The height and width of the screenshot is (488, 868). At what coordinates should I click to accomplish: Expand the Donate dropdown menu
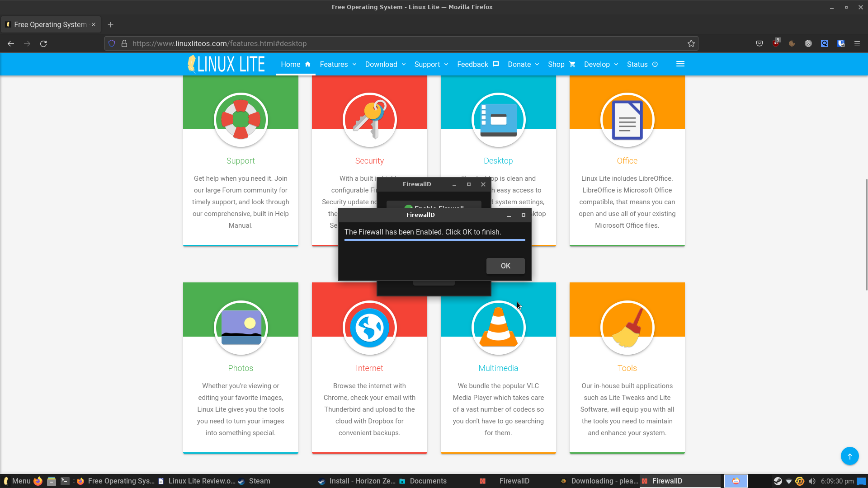click(x=524, y=65)
